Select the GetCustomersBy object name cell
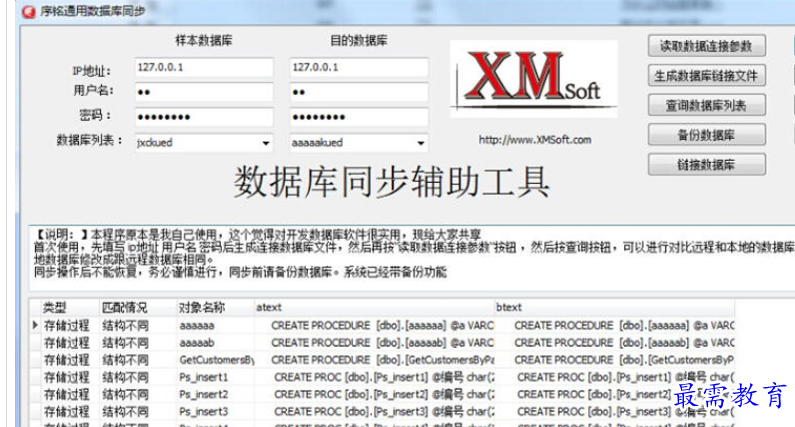 point(215,360)
